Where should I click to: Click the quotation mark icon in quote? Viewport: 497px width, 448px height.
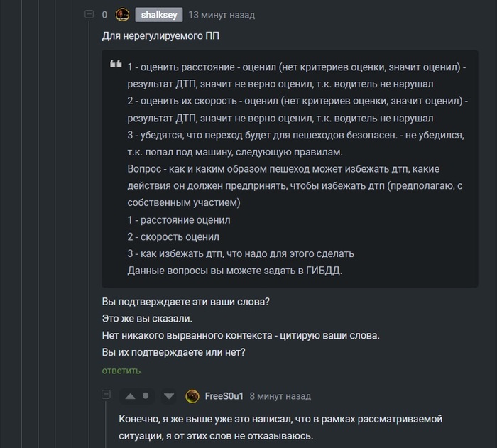point(116,66)
